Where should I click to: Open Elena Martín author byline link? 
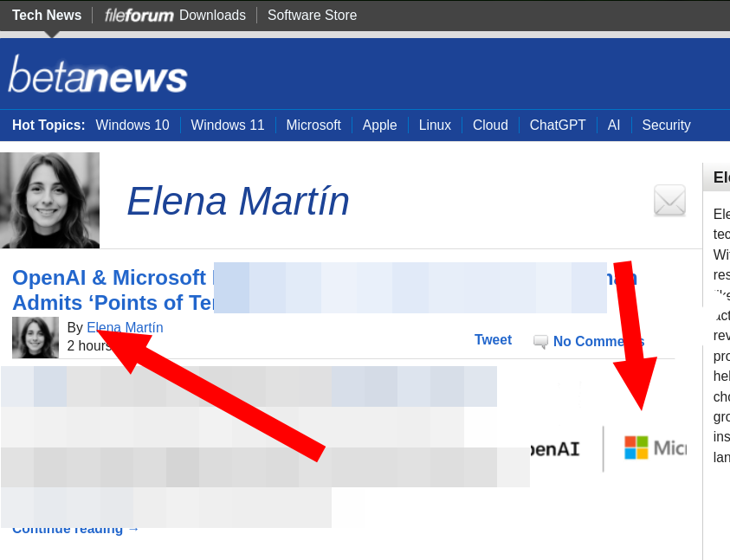coord(125,328)
